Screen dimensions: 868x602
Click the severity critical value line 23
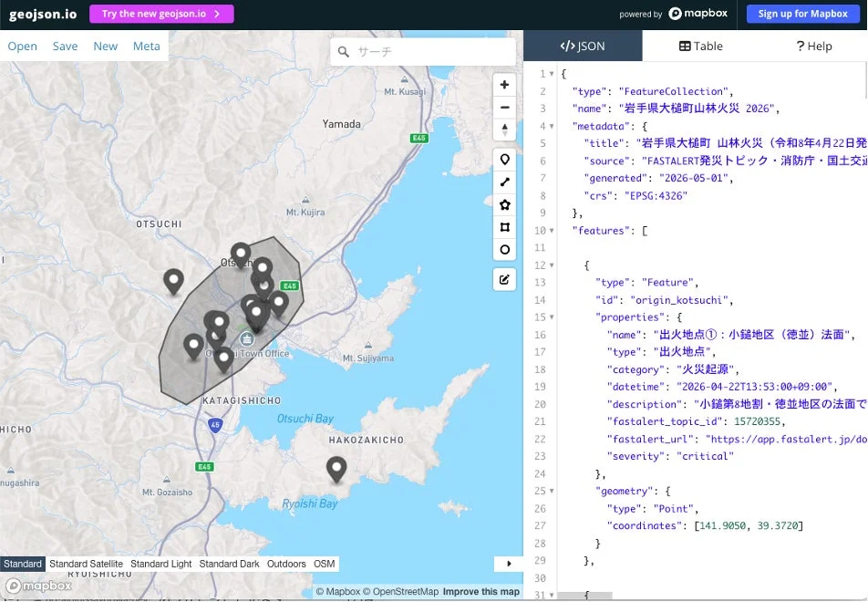point(705,456)
